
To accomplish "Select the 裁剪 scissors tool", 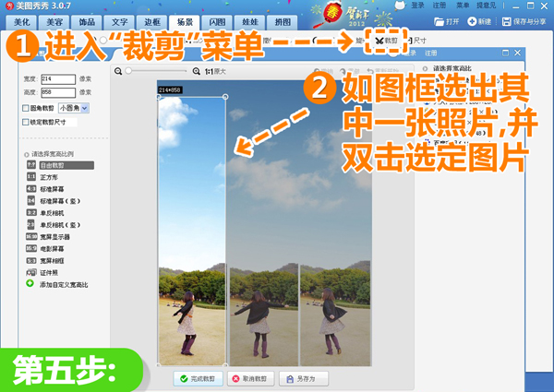I will (x=386, y=41).
